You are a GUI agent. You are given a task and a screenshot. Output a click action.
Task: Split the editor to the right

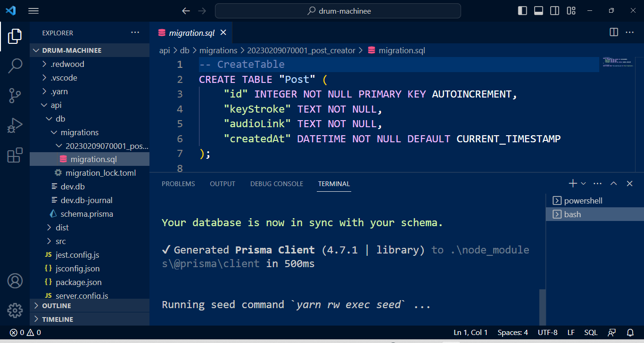[x=614, y=32]
